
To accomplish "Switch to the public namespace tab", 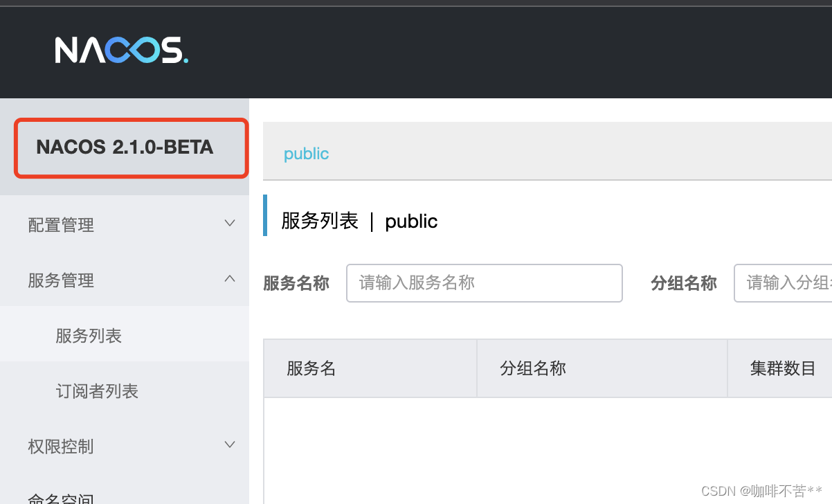I will [x=306, y=153].
